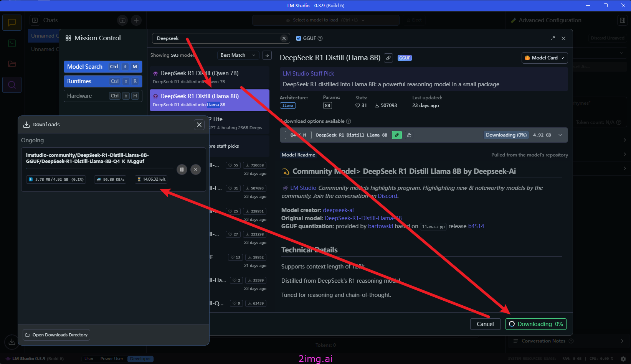The width and height of the screenshot is (631, 364).
Task: Click the new folder icon in Chats
Action: pyautogui.click(x=122, y=20)
